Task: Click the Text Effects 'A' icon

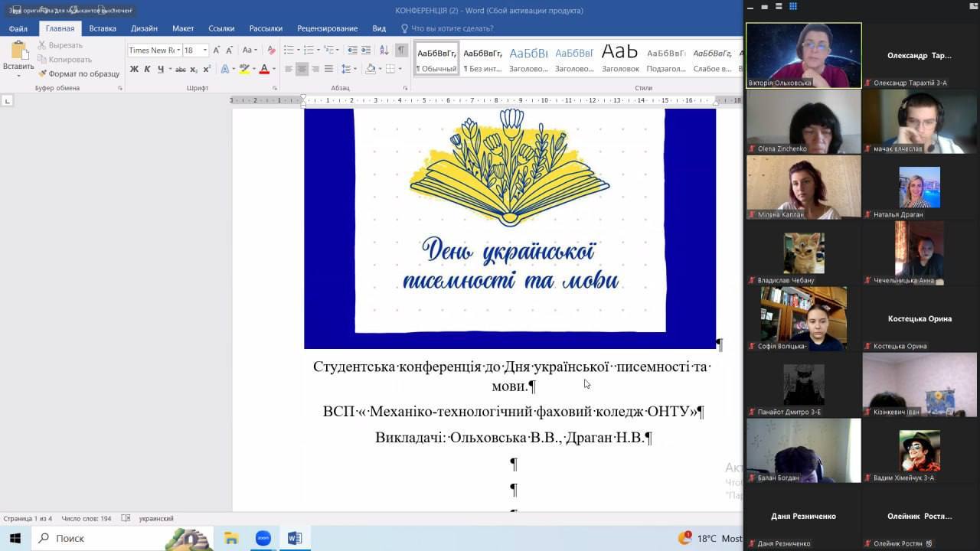Action: tap(226, 69)
